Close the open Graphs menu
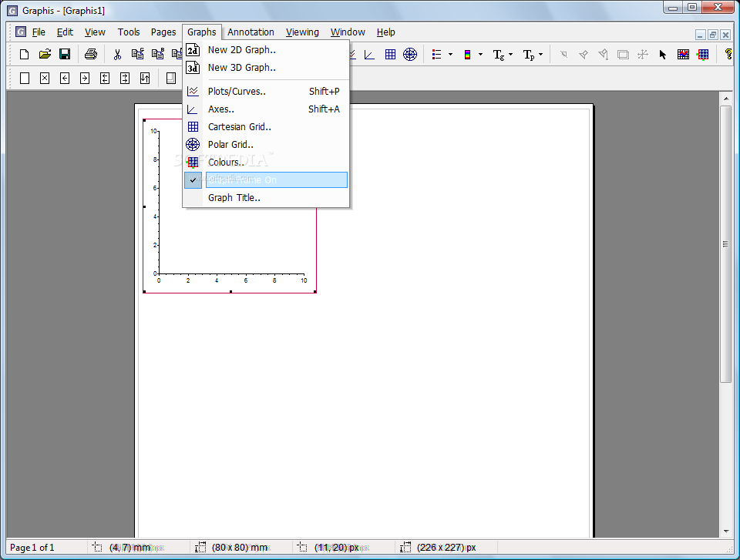Image resolution: width=740 pixels, height=560 pixels. click(x=201, y=32)
